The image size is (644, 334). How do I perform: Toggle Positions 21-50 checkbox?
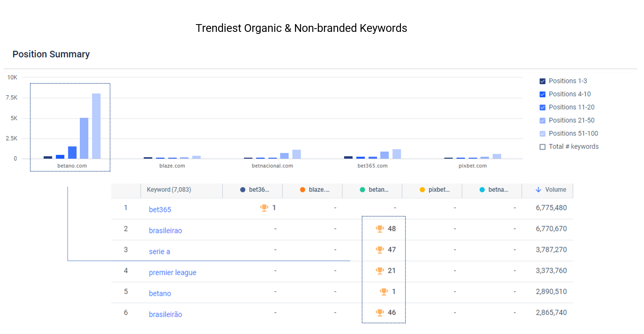click(x=543, y=121)
